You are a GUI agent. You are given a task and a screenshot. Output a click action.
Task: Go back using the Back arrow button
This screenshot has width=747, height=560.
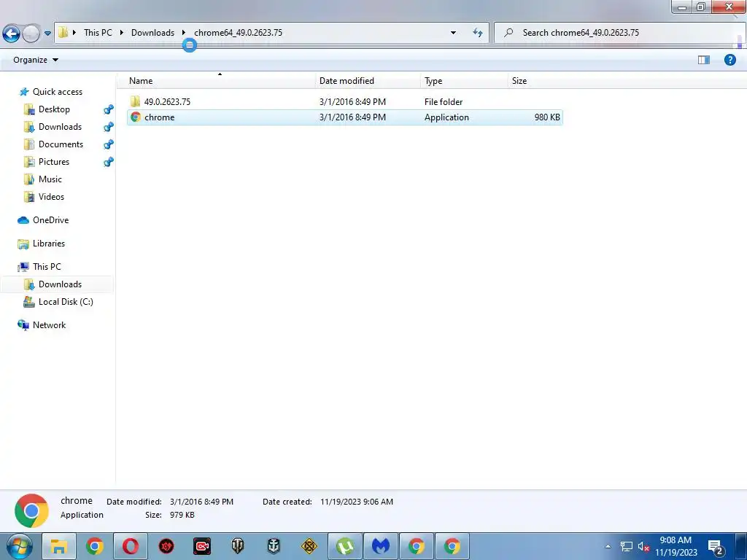pyautogui.click(x=12, y=34)
